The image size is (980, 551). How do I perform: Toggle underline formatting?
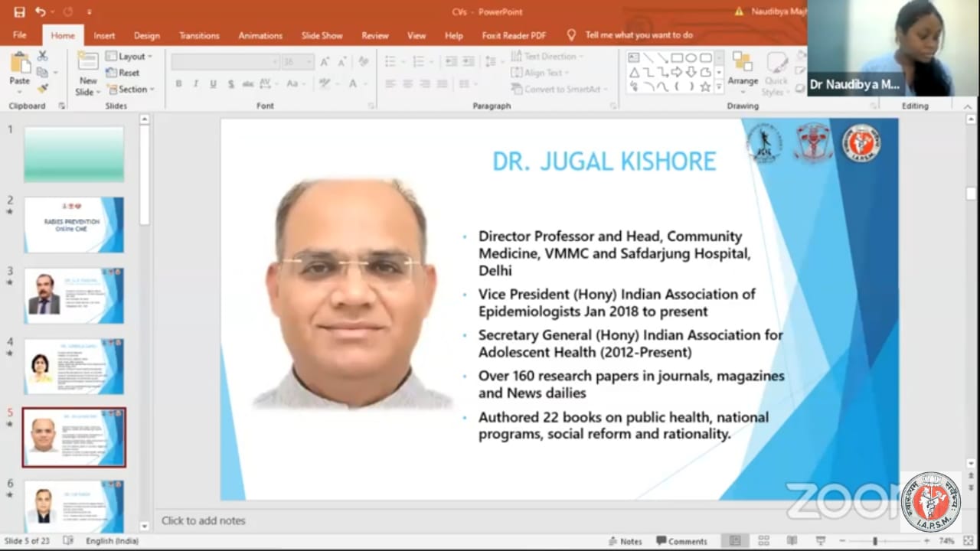pos(213,83)
